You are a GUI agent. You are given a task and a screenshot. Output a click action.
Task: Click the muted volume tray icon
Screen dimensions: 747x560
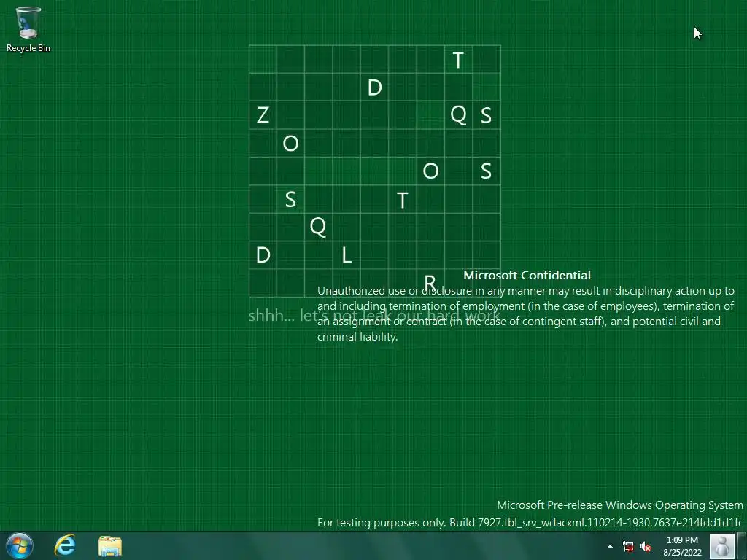[x=646, y=546]
